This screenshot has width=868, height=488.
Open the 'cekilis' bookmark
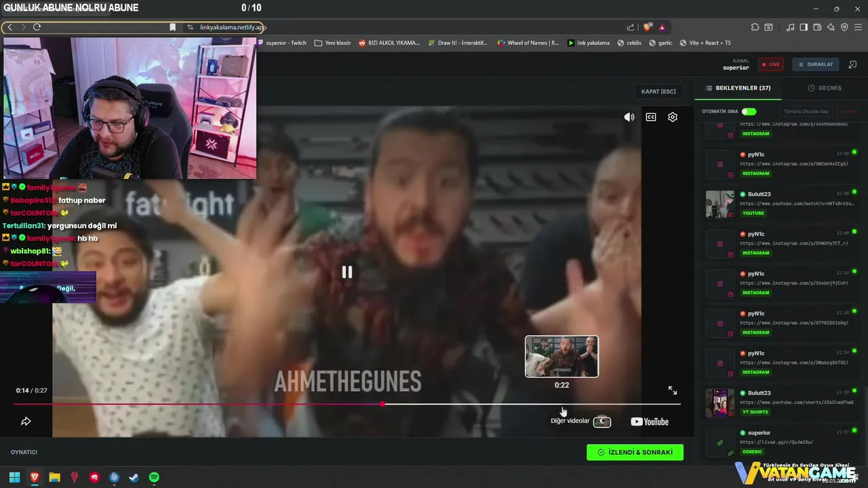[629, 43]
